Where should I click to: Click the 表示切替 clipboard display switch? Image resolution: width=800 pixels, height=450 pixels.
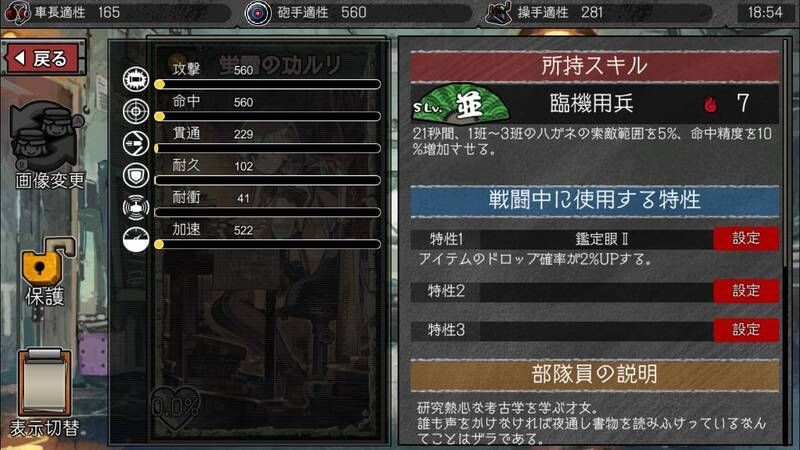coord(44,382)
